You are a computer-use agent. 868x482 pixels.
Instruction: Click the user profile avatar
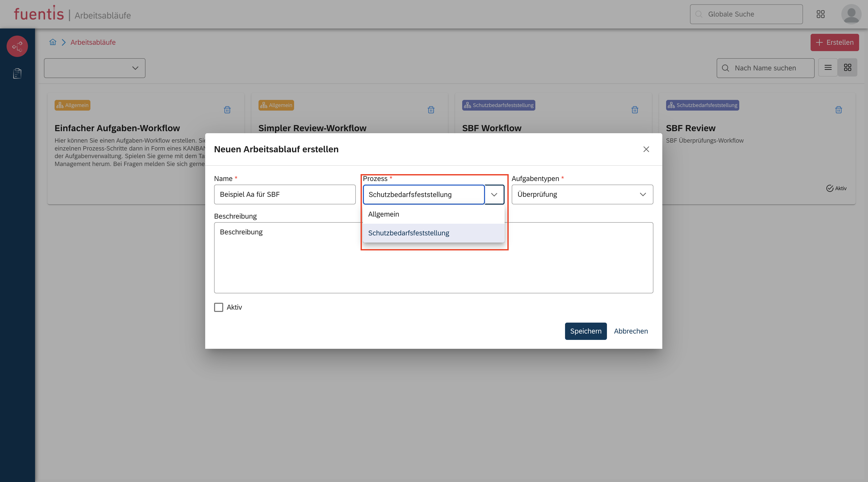[851, 14]
